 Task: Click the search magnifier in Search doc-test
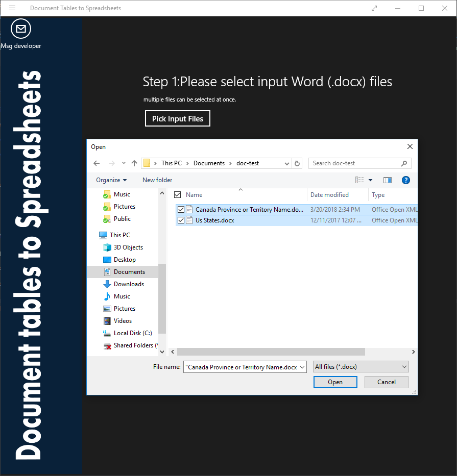pyautogui.click(x=405, y=163)
